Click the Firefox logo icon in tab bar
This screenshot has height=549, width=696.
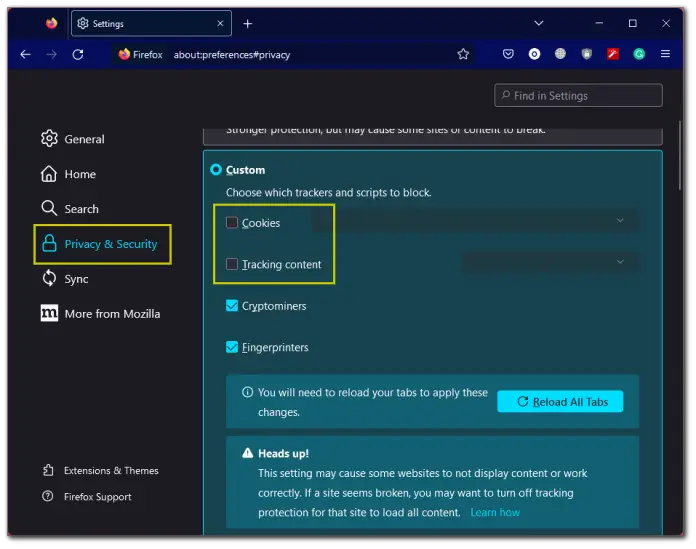51,23
